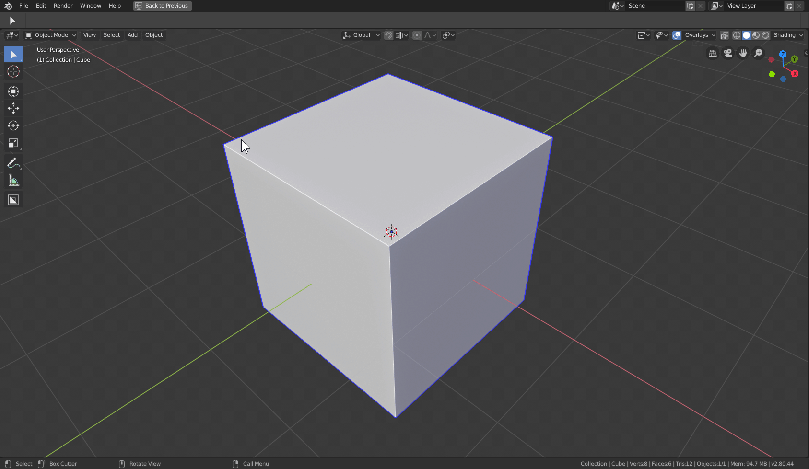Click the Pan hand viewport icon

743,54
